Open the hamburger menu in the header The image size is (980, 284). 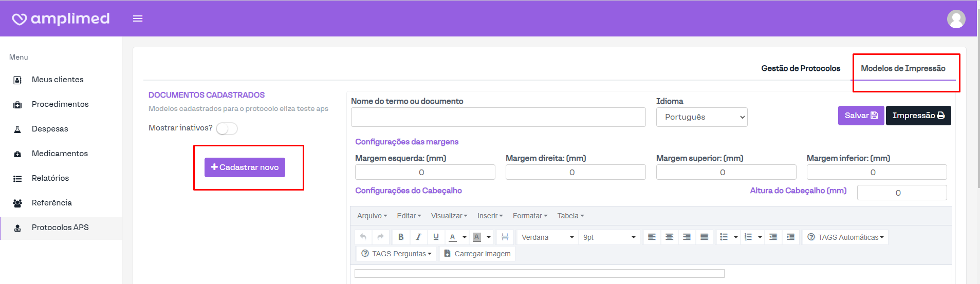click(138, 18)
